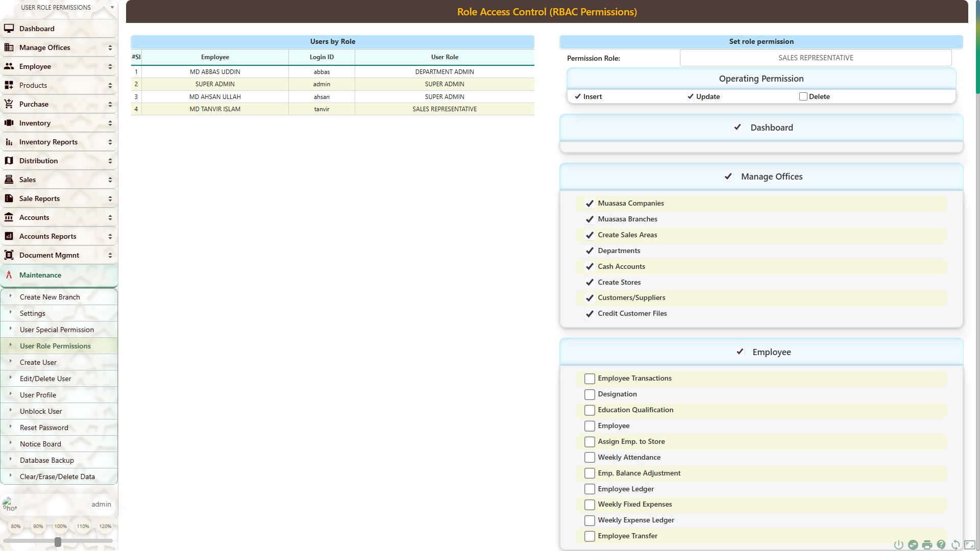
Task: Open Create User menu item
Action: [38, 362]
